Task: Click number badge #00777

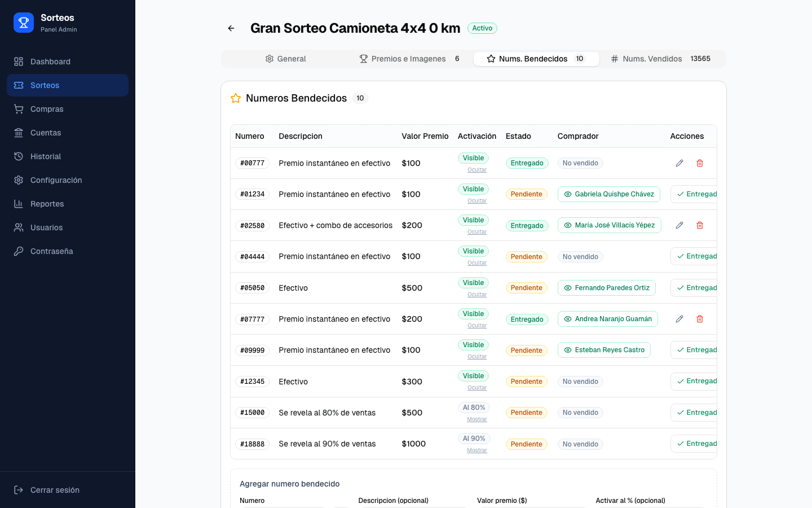Action: pos(252,163)
